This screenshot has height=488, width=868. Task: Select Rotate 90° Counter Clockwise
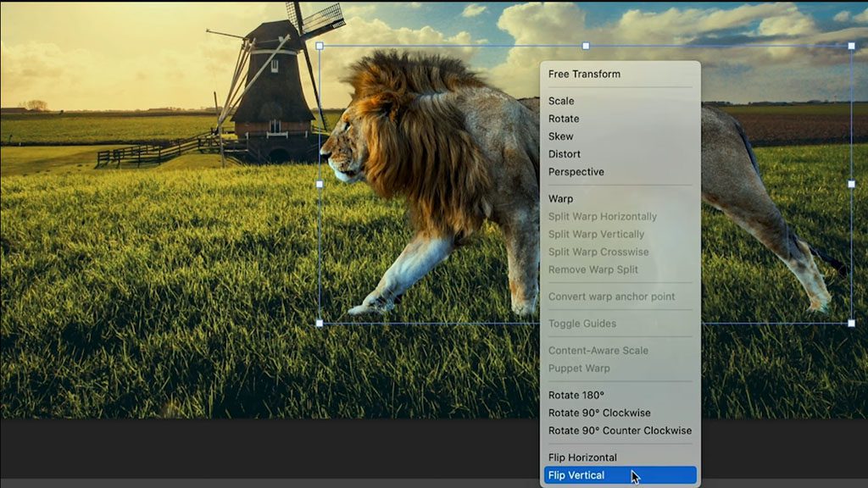[x=620, y=430]
